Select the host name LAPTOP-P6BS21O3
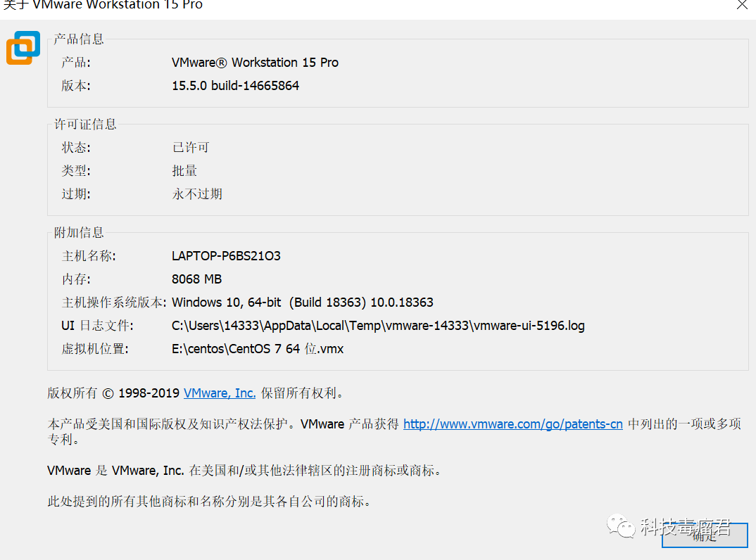This screenshot has width=756, height=560. click(x=226, y=256)
